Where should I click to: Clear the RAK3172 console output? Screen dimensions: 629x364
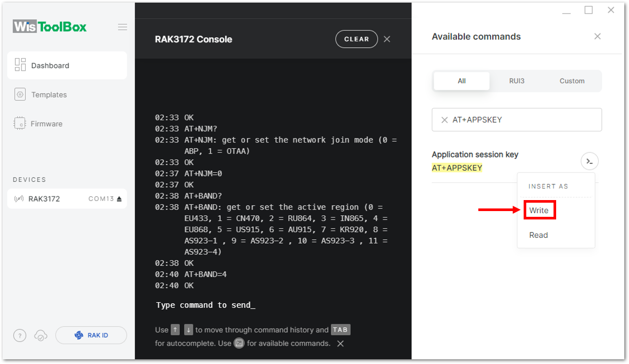coord(356,39)
